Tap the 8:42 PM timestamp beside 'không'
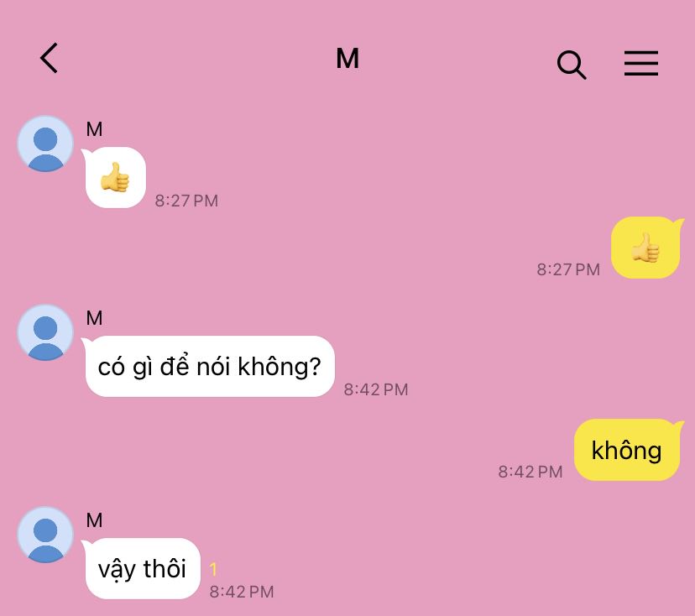This screenshot has width=695, height=616. (530, 472)
